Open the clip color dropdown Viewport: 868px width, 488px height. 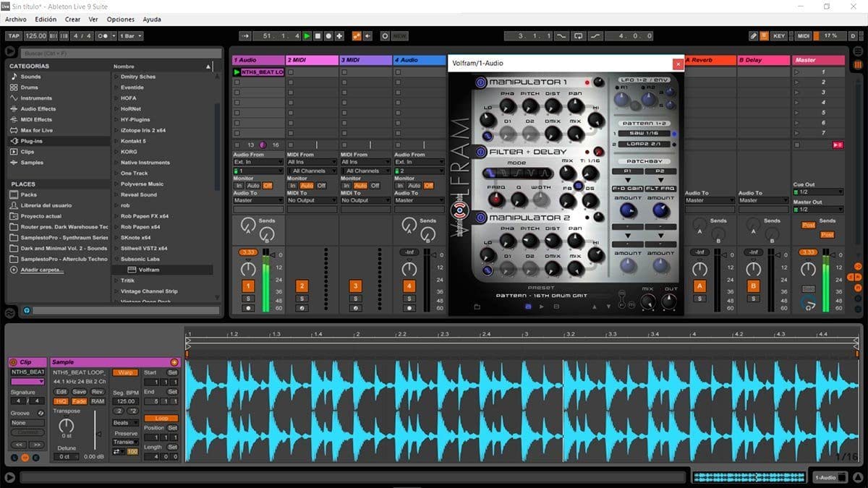coord(27,381)
